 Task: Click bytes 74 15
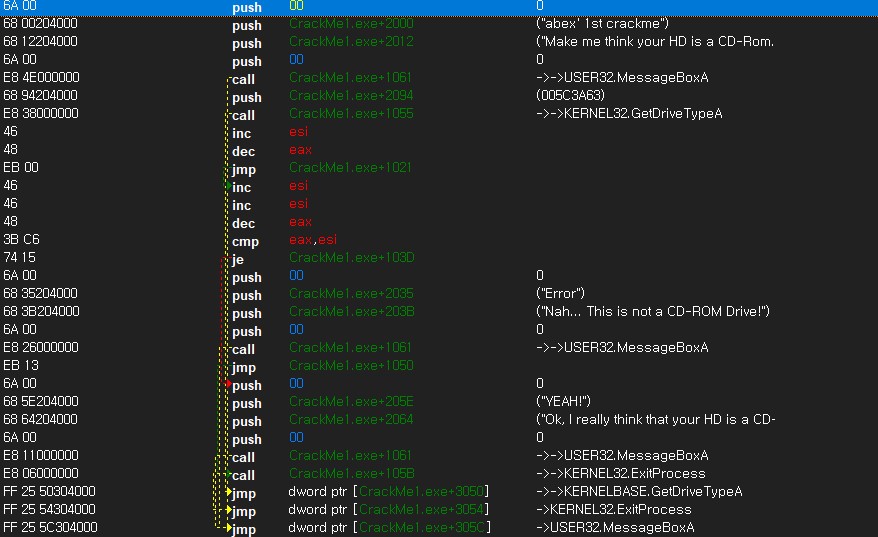pos(19,258)
